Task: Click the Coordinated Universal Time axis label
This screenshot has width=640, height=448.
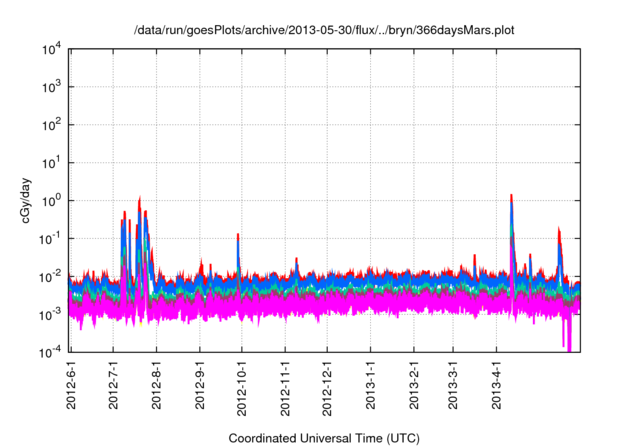Action: (324, 438)
